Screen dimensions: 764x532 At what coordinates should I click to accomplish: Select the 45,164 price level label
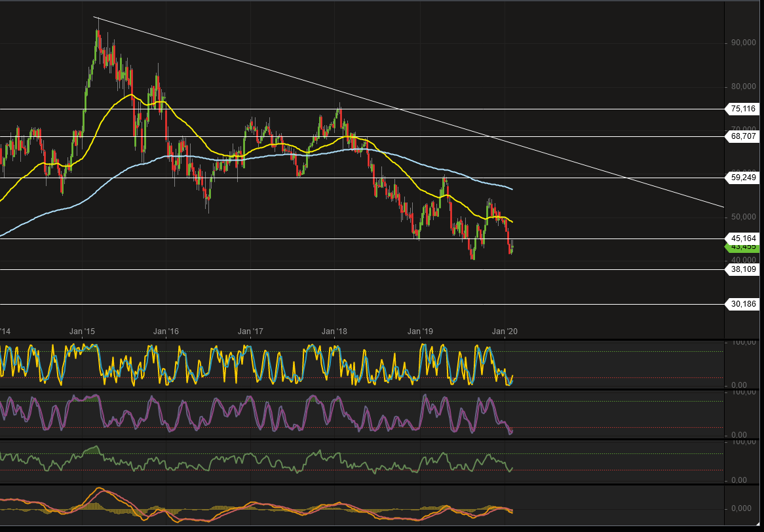(742, 238)
